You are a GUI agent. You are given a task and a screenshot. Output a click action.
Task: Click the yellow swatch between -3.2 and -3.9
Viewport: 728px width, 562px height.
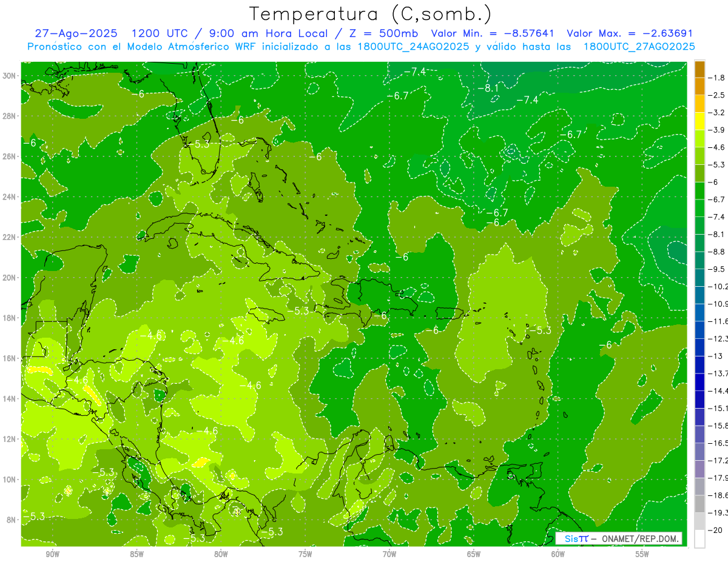pos(699,121)
